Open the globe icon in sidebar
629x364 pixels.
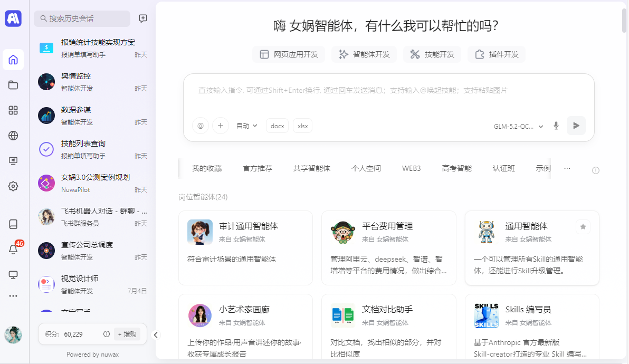pyautogui.click(x=13, y=136)
